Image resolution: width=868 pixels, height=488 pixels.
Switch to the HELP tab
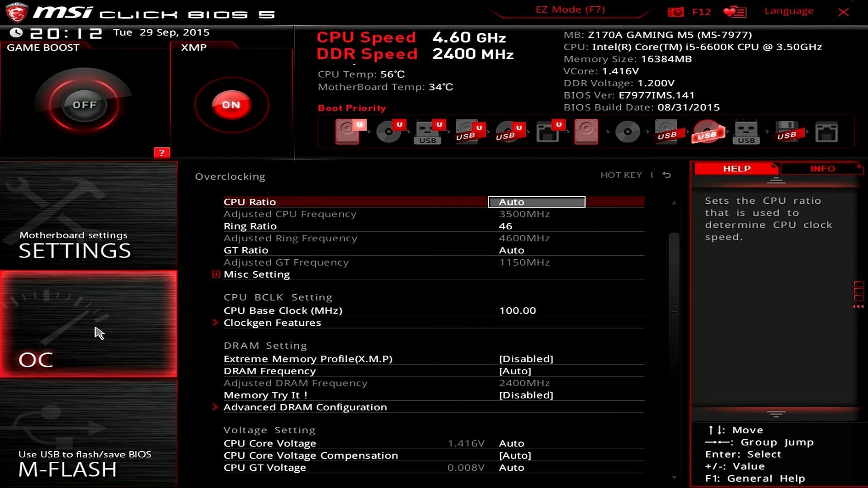click(736, 169)
